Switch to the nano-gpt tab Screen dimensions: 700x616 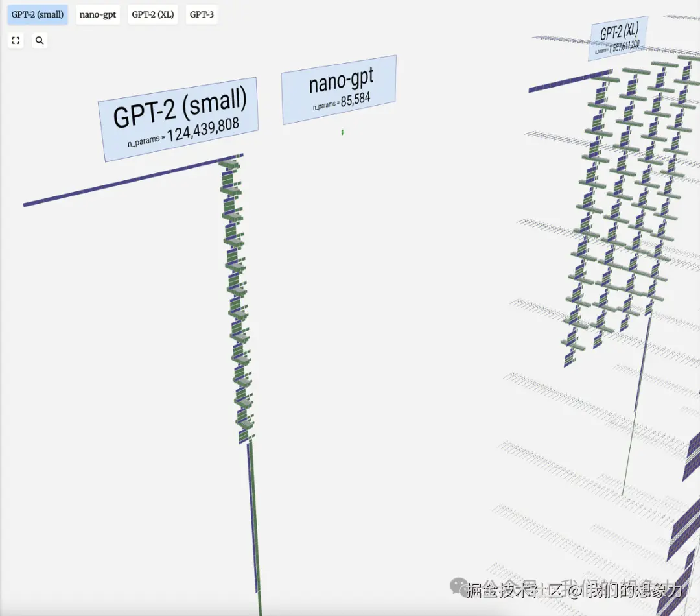click(x=98, y=14)
